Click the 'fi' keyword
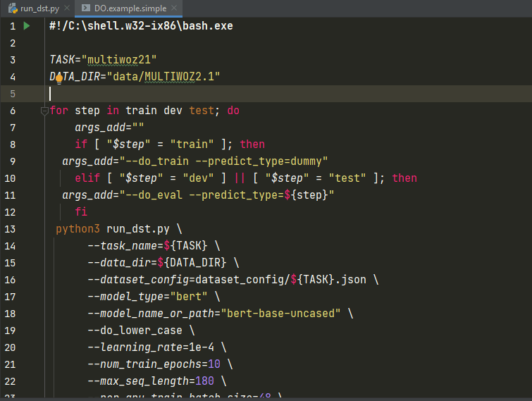Image resolution: width=532 pixels, height=401 pixels. pos(81,212)
